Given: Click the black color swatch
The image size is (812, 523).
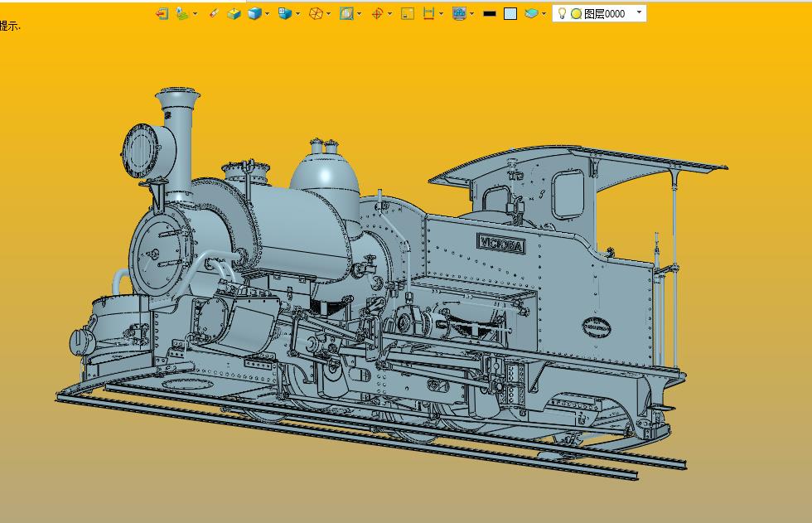Looking at the screenshot, I should [490, 14].
